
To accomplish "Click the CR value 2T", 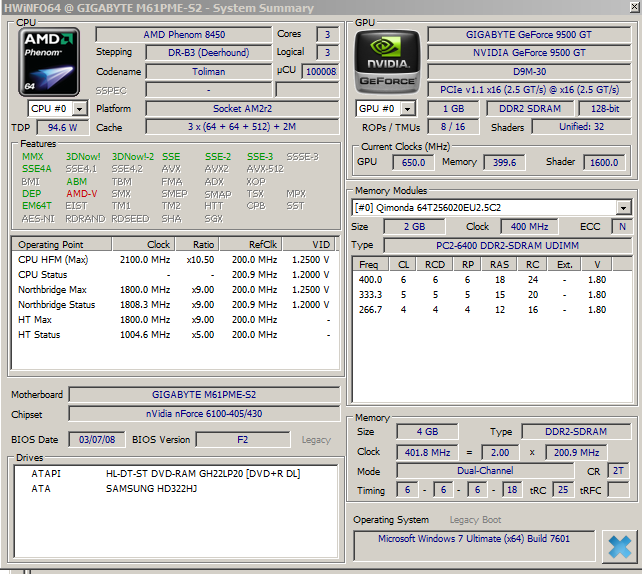I will pyautogui.click(x=618, y=471).
